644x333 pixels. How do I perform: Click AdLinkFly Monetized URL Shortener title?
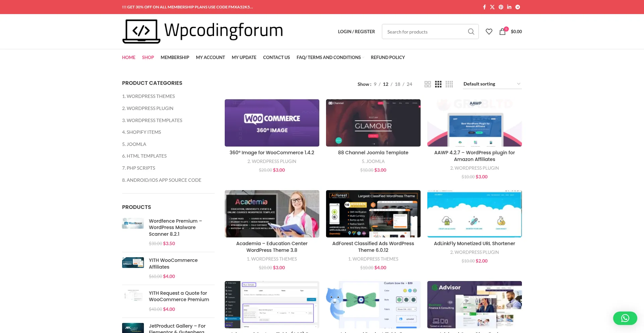click(x=475, y=243)
